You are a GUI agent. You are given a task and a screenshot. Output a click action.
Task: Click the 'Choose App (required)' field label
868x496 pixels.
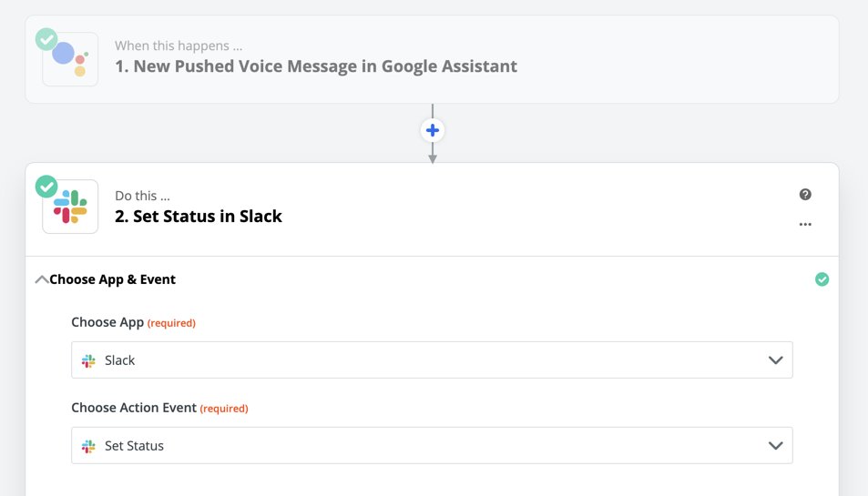click(133, 322)
